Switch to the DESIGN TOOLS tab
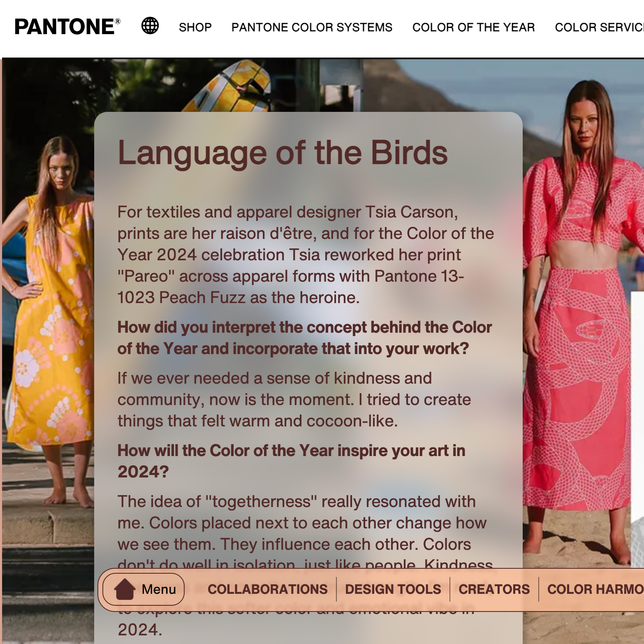Viewport: 644px width, 644px height. point(393,589)
